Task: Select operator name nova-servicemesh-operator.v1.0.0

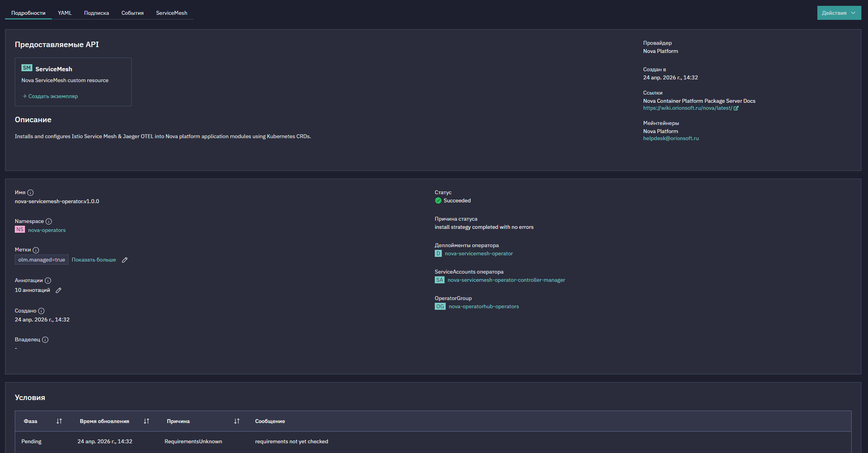Action: 57,201
